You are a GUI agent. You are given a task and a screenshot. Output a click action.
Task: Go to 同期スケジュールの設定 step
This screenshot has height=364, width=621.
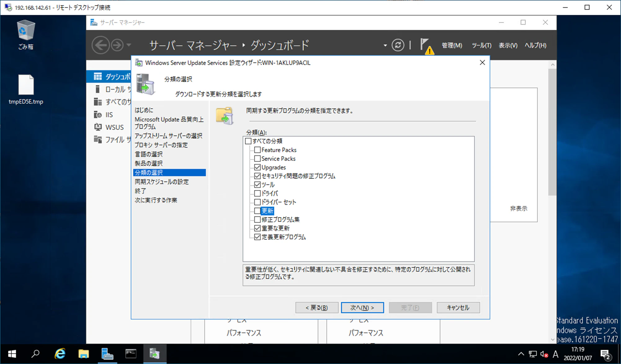click(162, 182)
